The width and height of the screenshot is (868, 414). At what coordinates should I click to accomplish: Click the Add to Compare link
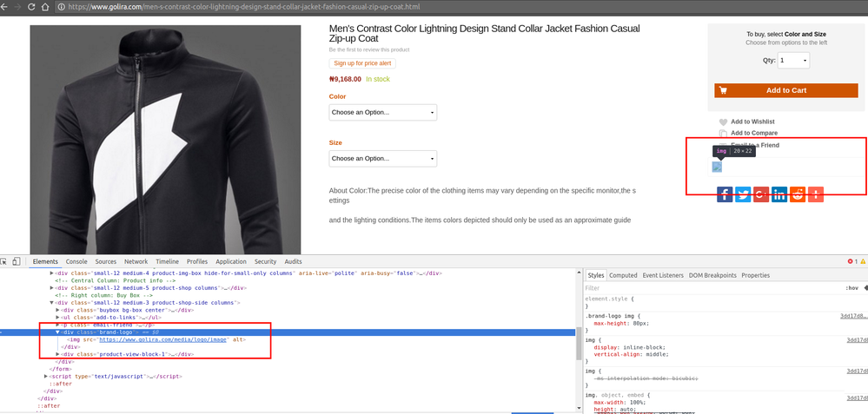(x=754, y=133)
